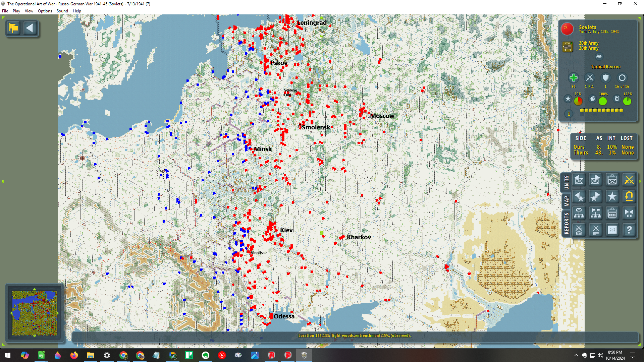Click the yellow crossed-swords attack icon
Image resolution: width=644 pixels, height=362 pixels.
pyautogui.click(x=629, y=180)
